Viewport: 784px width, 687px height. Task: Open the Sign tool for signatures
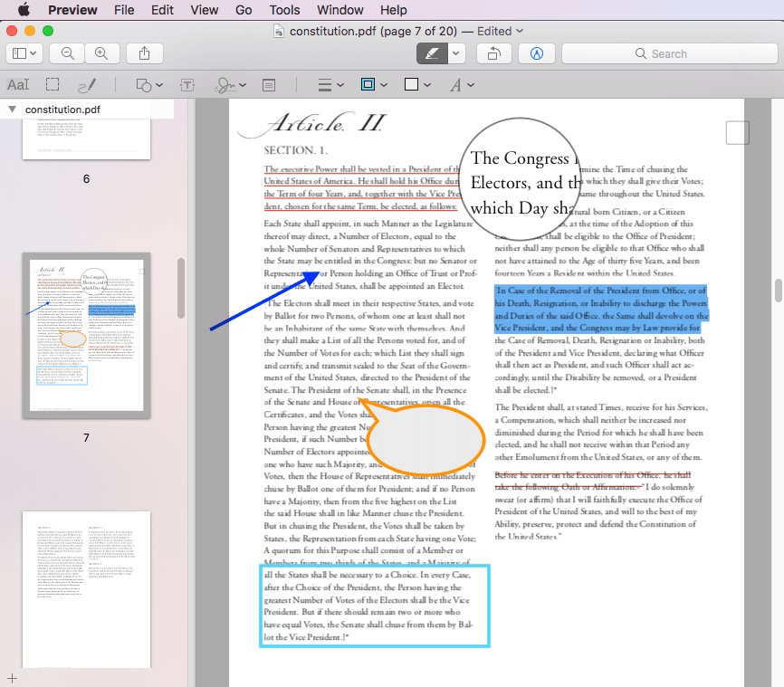click(225, 84)
